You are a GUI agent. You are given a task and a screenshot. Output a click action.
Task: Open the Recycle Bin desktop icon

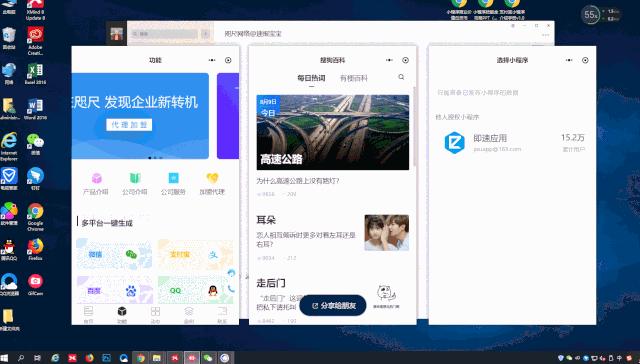click(9, 38)
